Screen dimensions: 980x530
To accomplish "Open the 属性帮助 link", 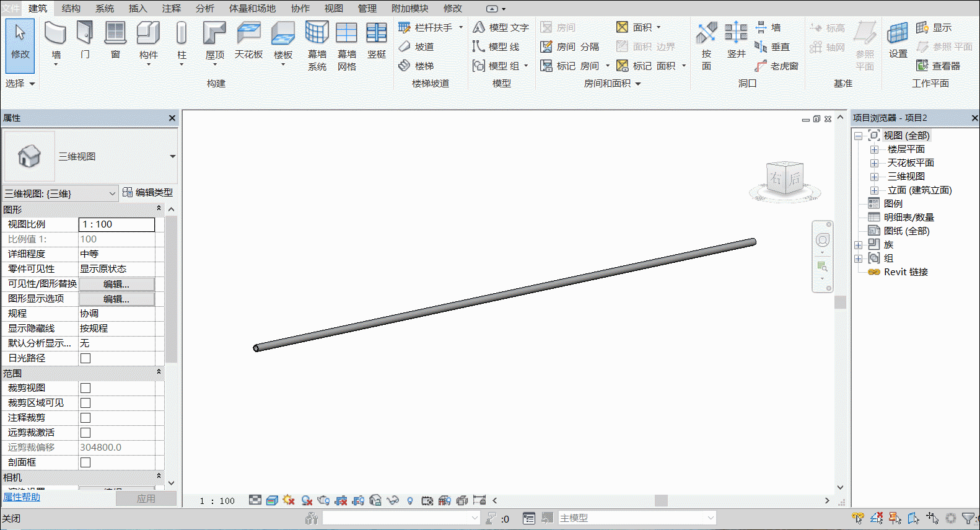I will pos(22,497).
